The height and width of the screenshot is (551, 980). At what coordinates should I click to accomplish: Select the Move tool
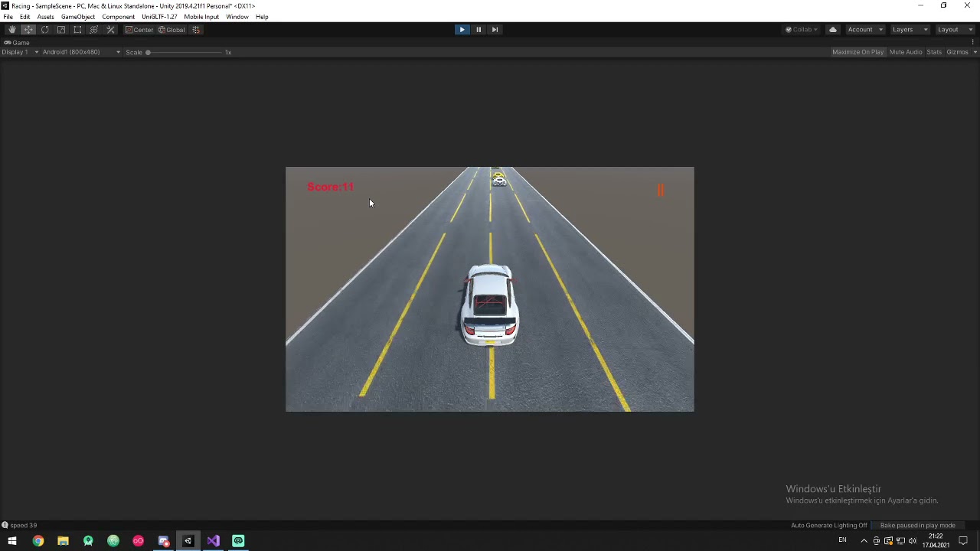[x=28, y=29]
